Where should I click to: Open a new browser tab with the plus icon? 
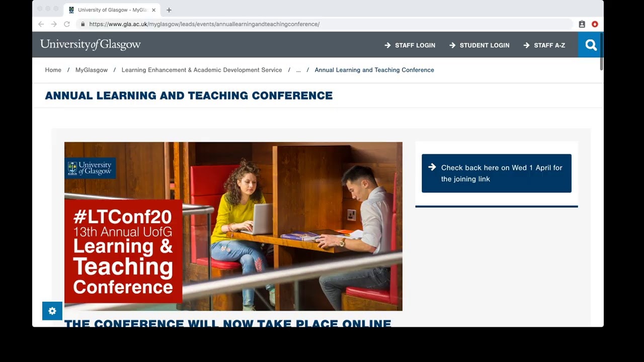point(169,10)
